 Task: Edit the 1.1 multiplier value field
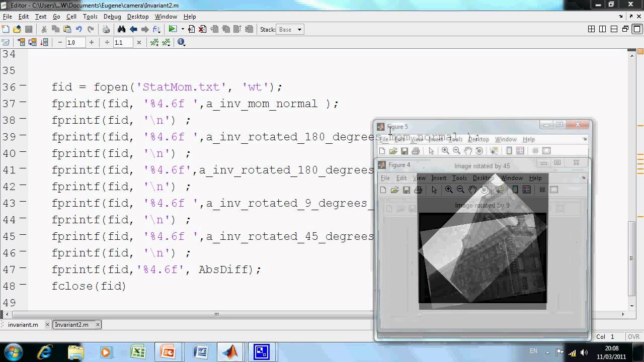tap(123, 42)
